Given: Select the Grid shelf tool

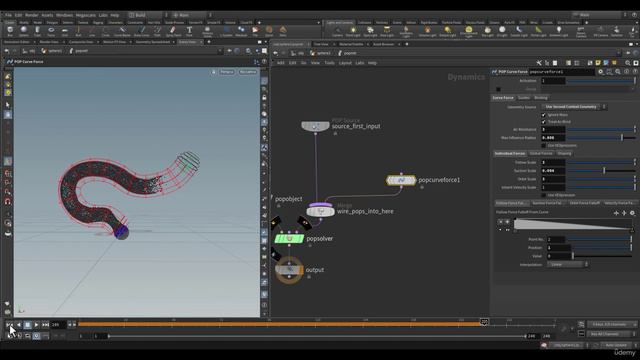Looking at the screenshot, I should [64, 31].
